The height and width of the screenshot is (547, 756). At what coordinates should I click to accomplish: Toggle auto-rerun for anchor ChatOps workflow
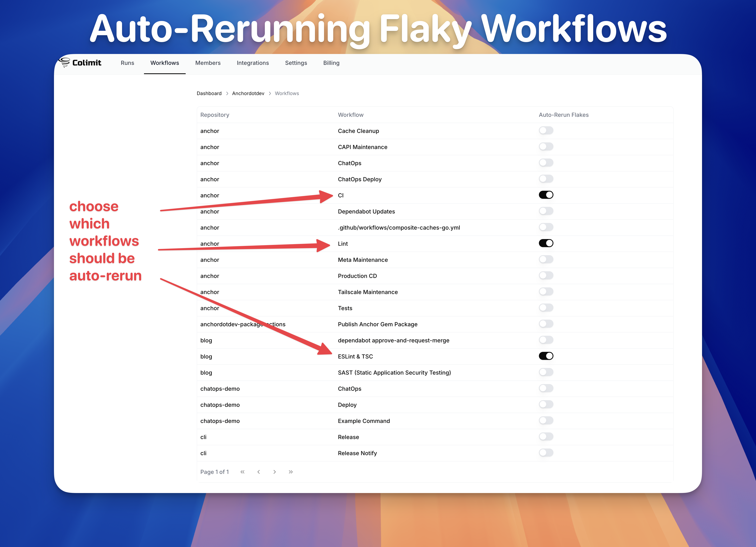[546, 163]
